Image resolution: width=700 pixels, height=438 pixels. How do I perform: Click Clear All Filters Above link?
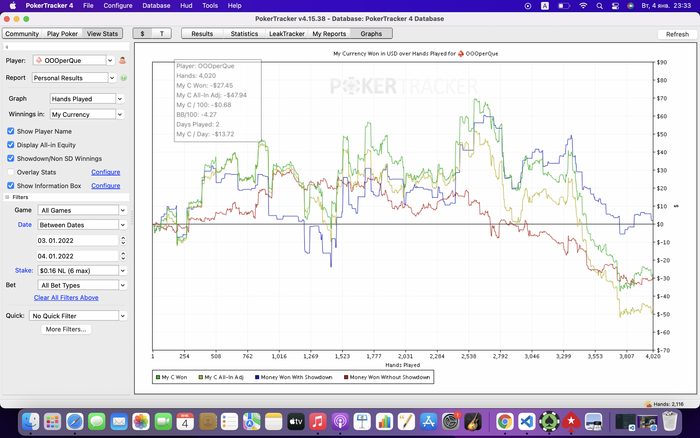pos(66,297)
